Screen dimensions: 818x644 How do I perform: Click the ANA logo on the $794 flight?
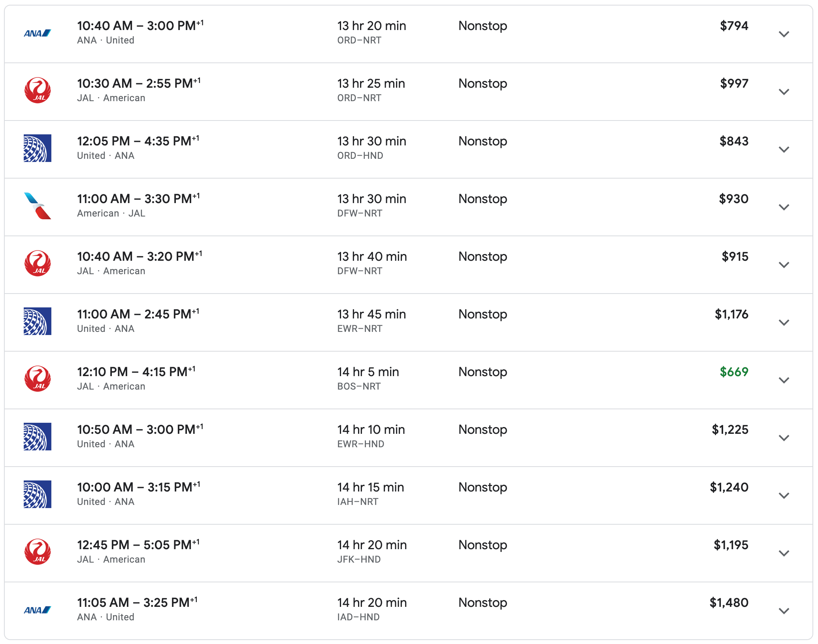point(38,34)
